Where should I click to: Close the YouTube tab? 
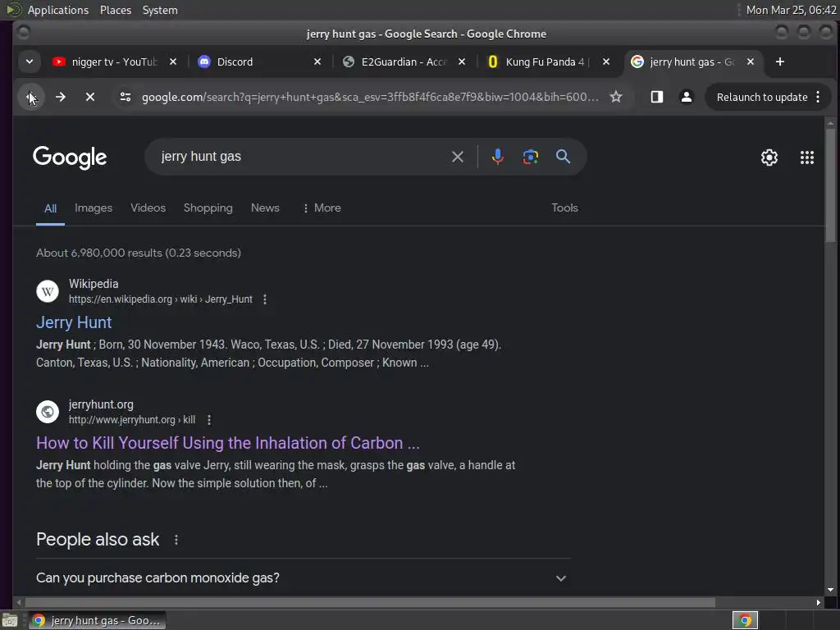[x=172, y=62]
